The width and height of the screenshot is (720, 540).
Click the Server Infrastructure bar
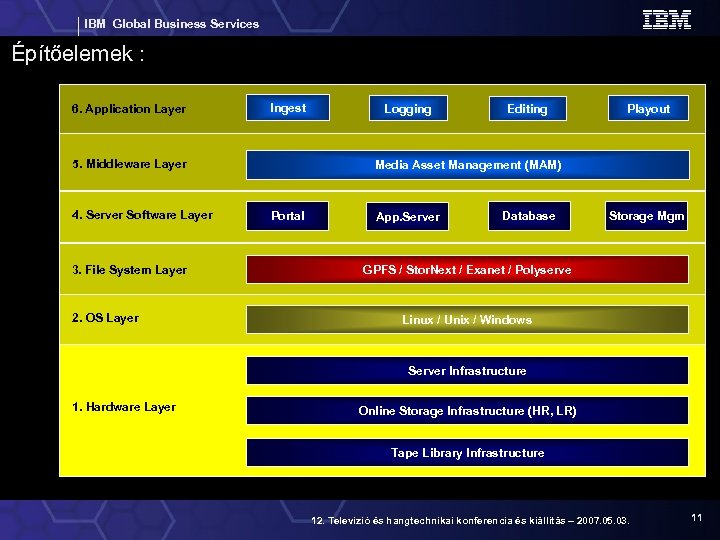click(x=467, y=371)
